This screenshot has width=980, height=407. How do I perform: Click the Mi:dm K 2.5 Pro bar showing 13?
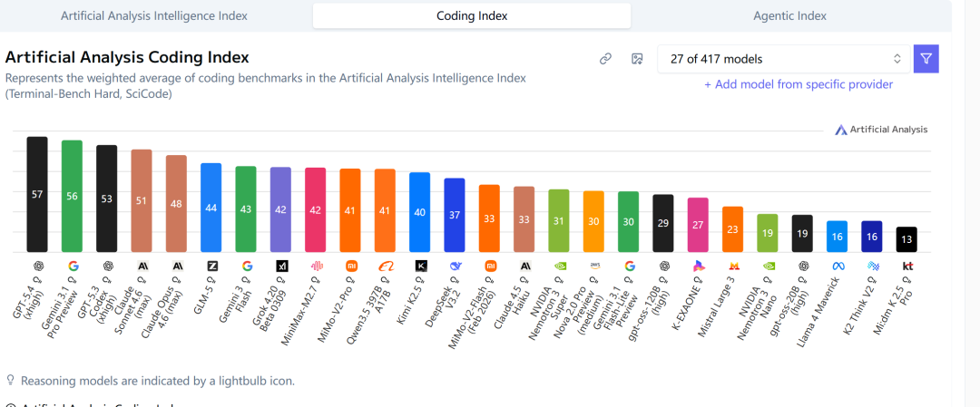click(x=906, y=239)
